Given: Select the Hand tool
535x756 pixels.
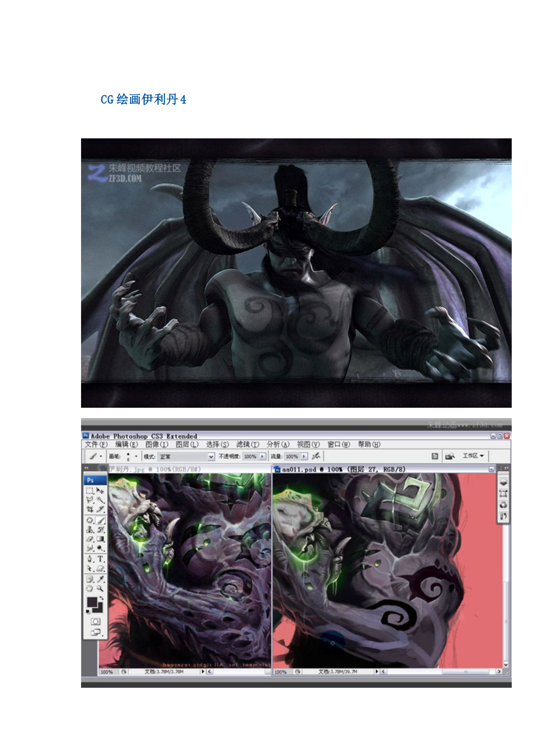Looking at the screenshot, I should (x=90, y=589).
